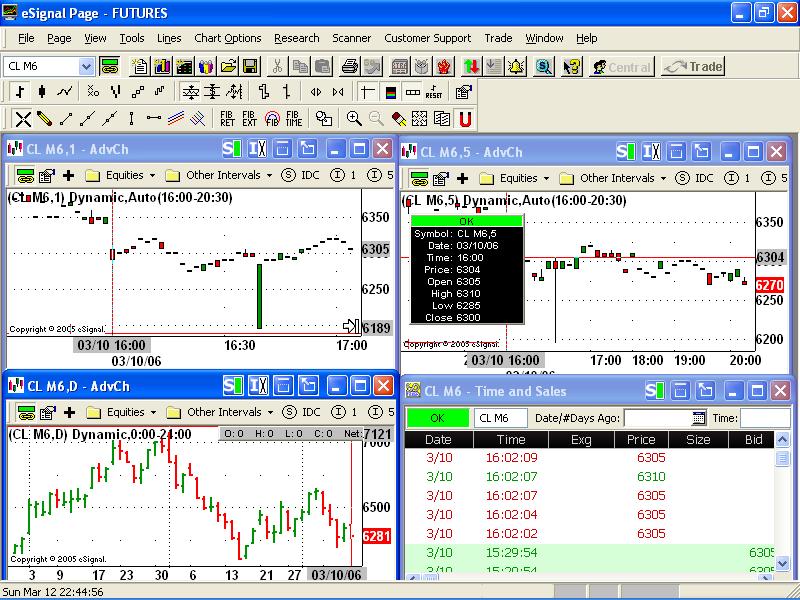Click the globe search icon in toolbar
The width and height of the screenshot is (800, 600).
coord(544,66)
